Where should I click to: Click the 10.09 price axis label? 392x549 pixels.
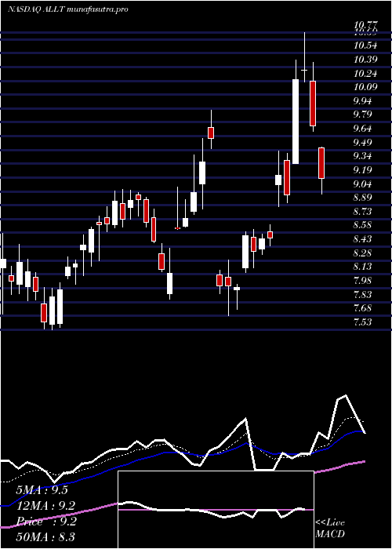pyautogui.click(x=366, y=87)
